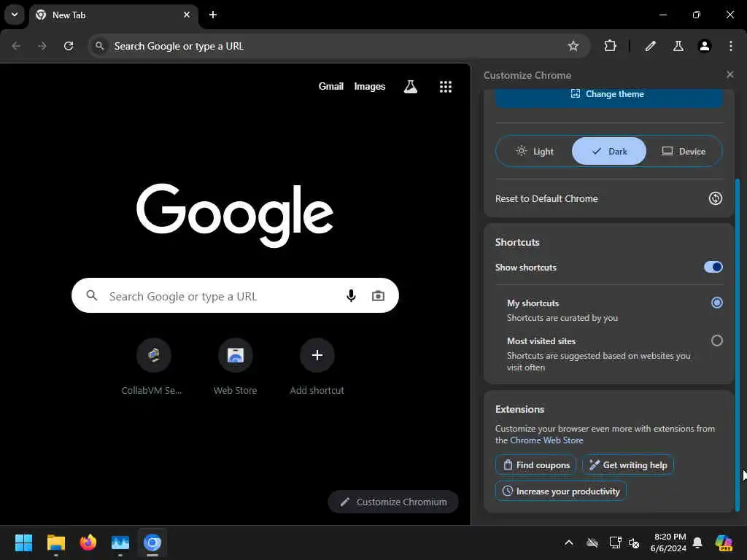Go back with the back arrow
This screenshot has width=747, height=560.
(16, 46)
